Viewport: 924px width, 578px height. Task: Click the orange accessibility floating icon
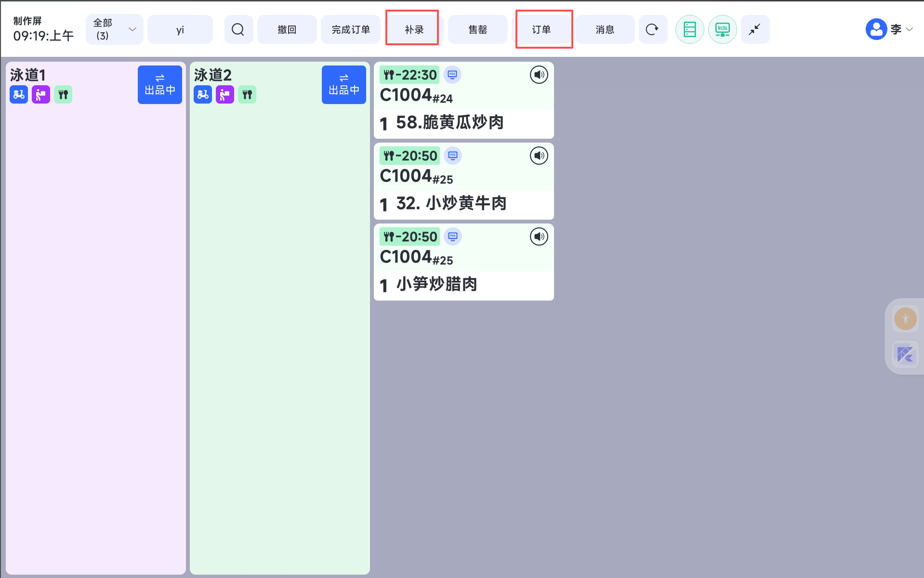(x=905, y=319)
